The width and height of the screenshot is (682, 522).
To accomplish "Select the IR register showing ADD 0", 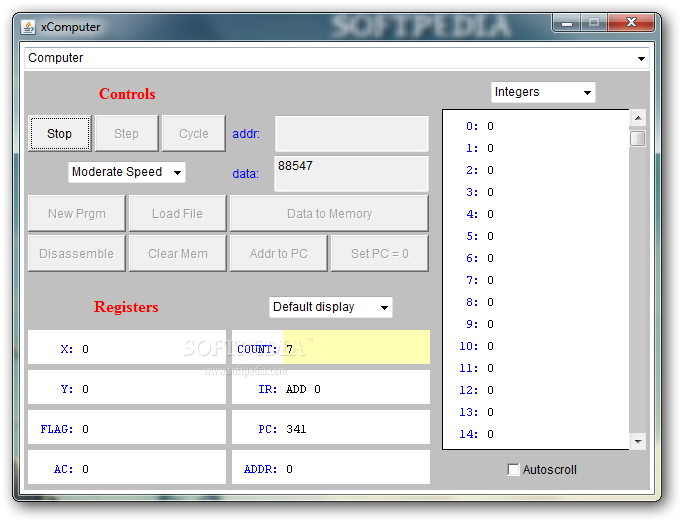I will coord(331,387).
